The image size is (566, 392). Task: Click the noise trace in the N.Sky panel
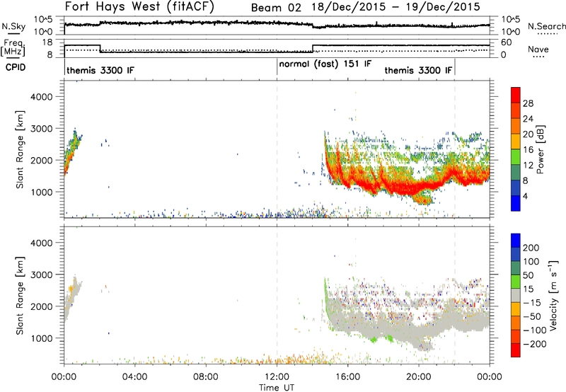pyautogui.click(x=277, y=24)
